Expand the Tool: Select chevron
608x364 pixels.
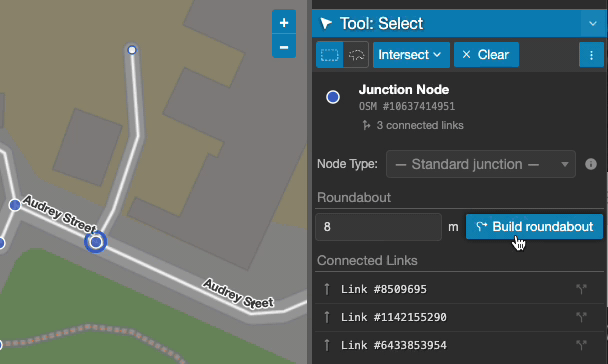[x=593, y=23]
